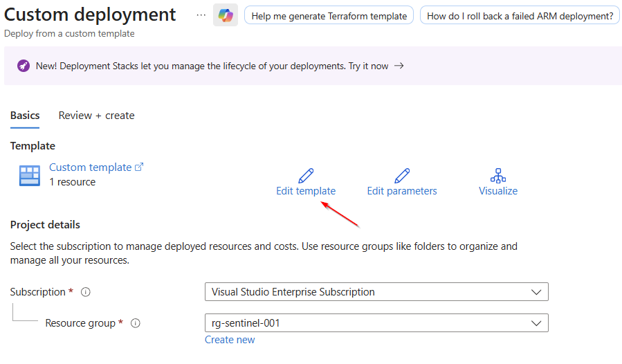
Task: Launch the Copilot icon beside the title
Action: click(x=226, y=15)
